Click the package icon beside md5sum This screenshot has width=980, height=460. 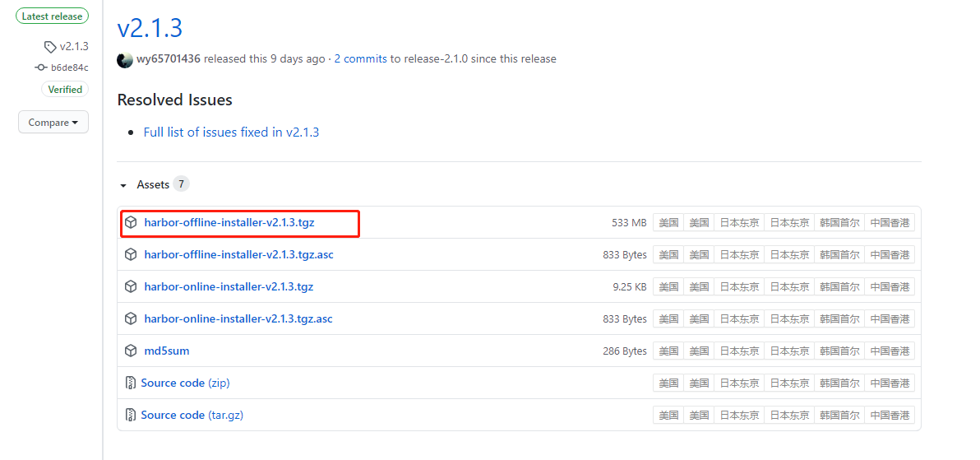click(x=131, y=351)
